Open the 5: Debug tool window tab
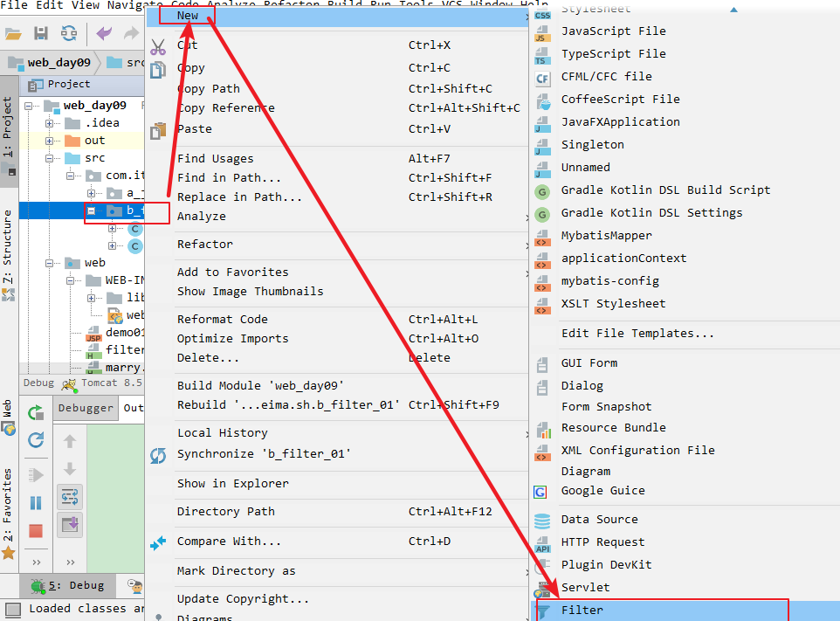 point(69,586)
